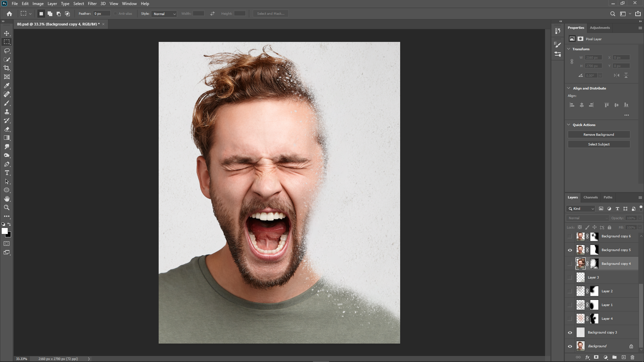644x362 pixels.
Task: Select the Lasso tool
Action: coord(7,51)
